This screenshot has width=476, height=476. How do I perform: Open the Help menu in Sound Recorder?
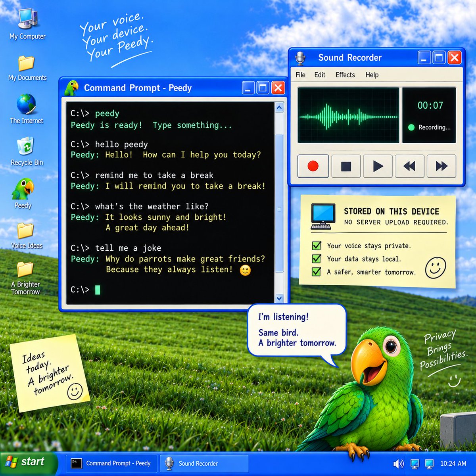[x=372, y=75]
